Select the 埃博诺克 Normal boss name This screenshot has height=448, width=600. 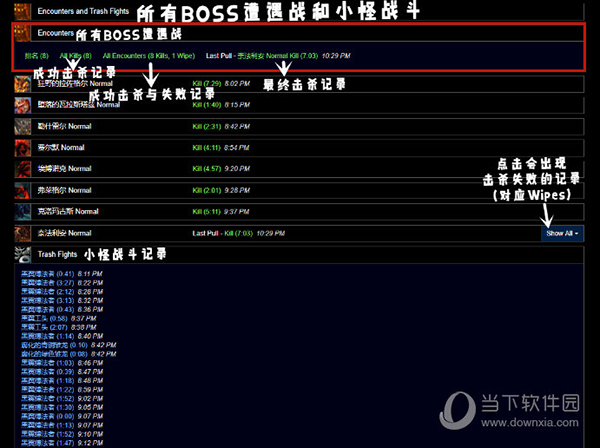click(x=64, y=169)
